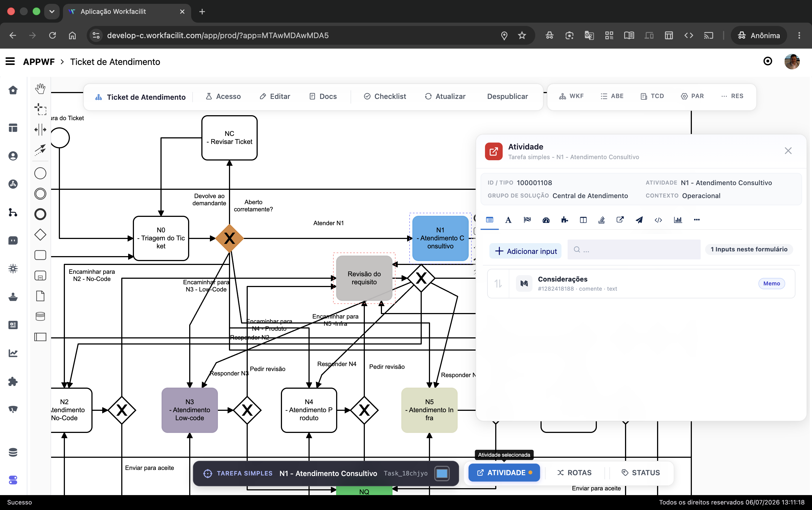Expand the RES more options
This screenshot has height=510, width=812.
coord(732,96)
